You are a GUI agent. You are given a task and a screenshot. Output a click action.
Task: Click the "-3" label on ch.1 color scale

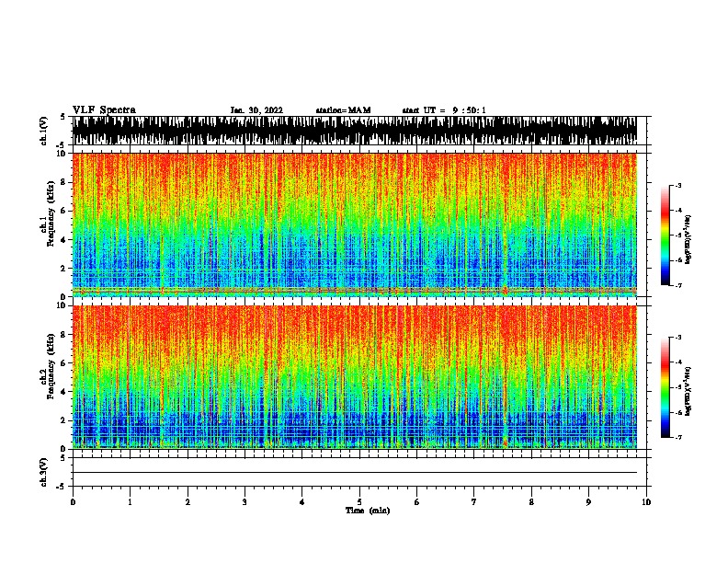[x=678, y=186]
